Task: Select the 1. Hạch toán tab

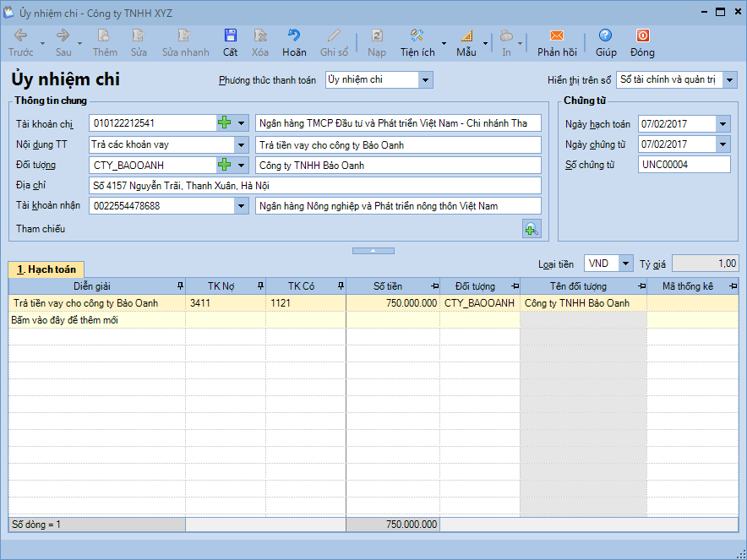Action: (x=46, y=269)
